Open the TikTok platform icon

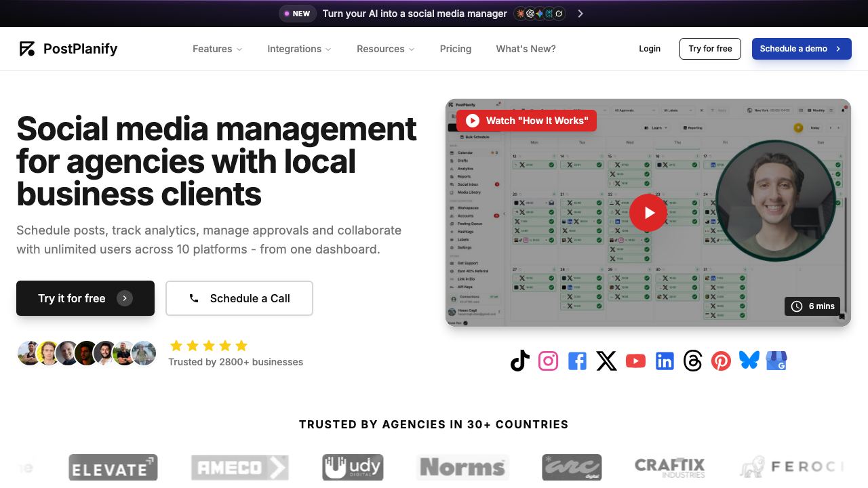pyautogui.click(x=520, y=361)
